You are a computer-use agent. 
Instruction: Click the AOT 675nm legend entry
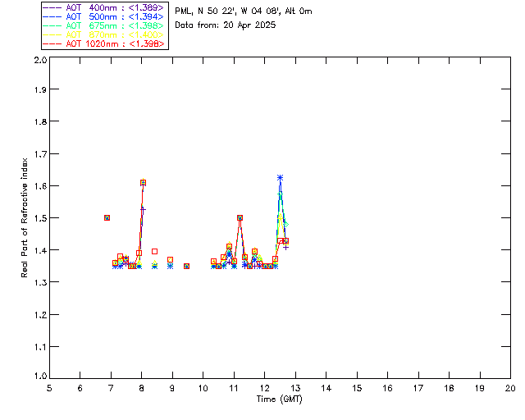(103, 25)
